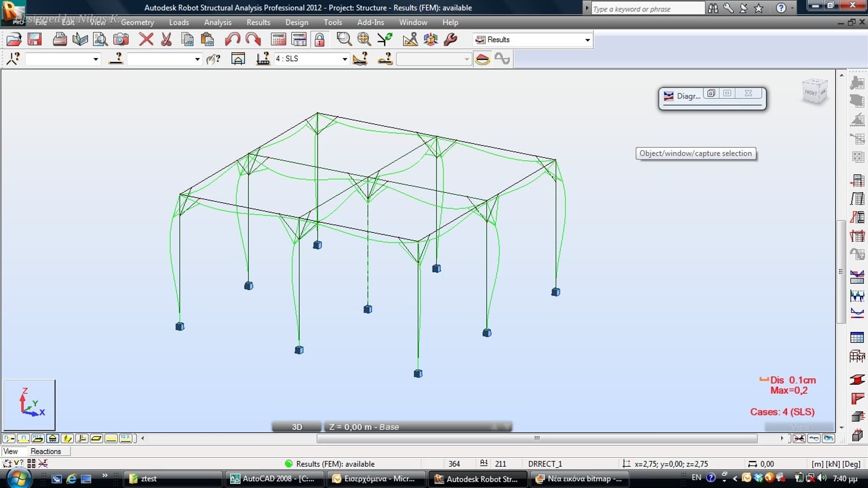Click the wrench preferences icon

click(x=451, y=40)
